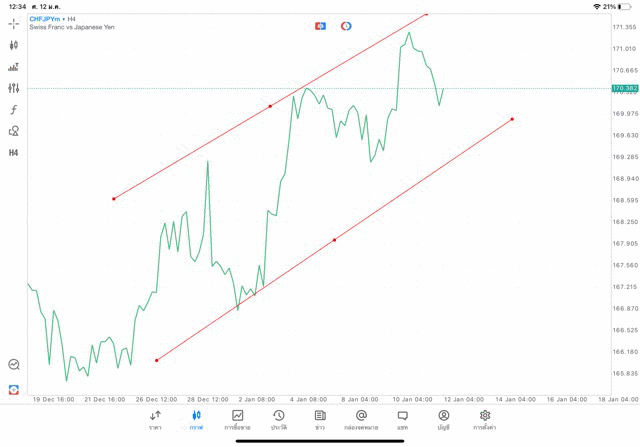The image size is (640, 447).
Task: Select the middle handle of lower trendline
Action: coord(334,240)
